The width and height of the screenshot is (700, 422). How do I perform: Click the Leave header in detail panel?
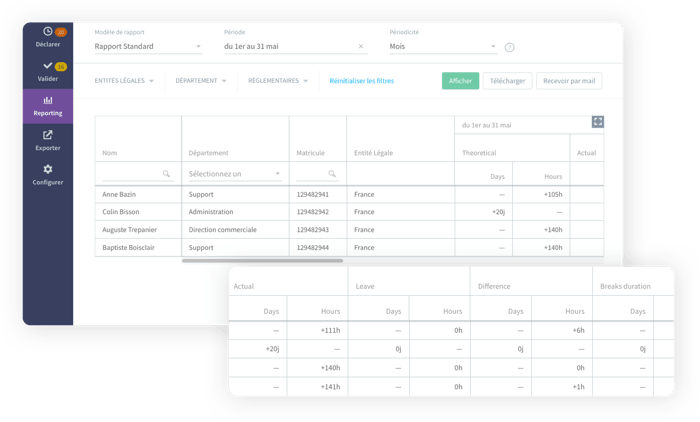pyautogui.click(x=365, y=286)
